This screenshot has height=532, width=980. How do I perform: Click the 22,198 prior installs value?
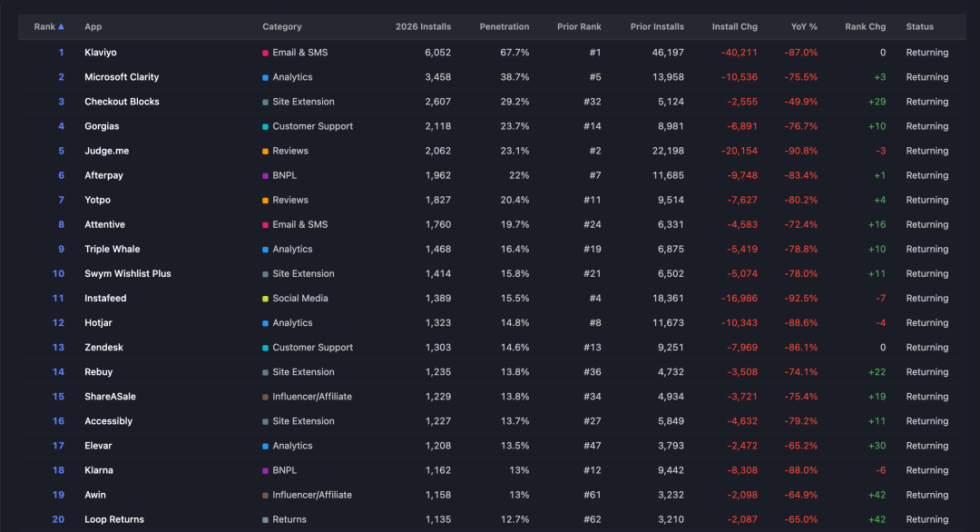coord(668,151)
